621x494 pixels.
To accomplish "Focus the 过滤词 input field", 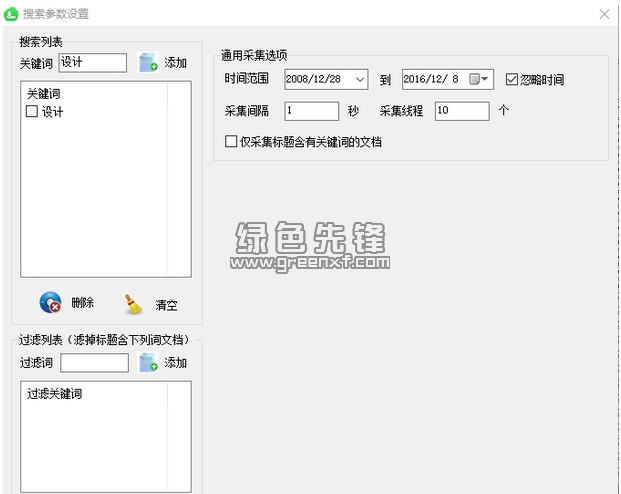I will point(94,362).
